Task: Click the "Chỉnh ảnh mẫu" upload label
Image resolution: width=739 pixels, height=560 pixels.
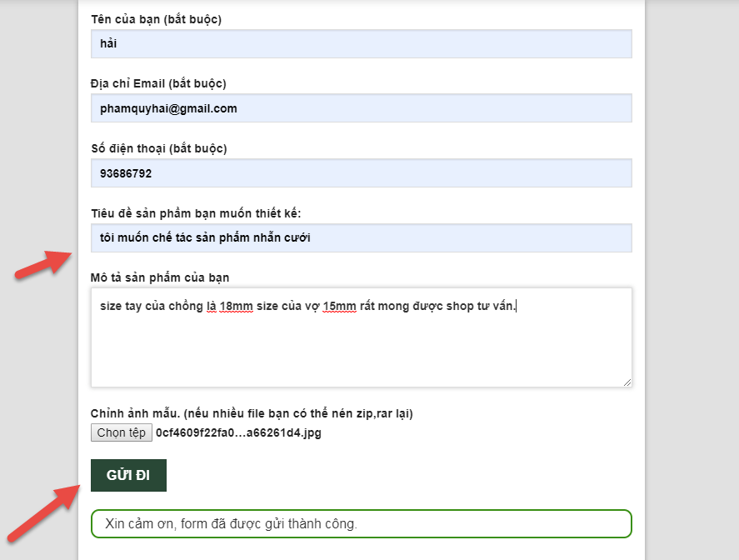Action: 252,413
